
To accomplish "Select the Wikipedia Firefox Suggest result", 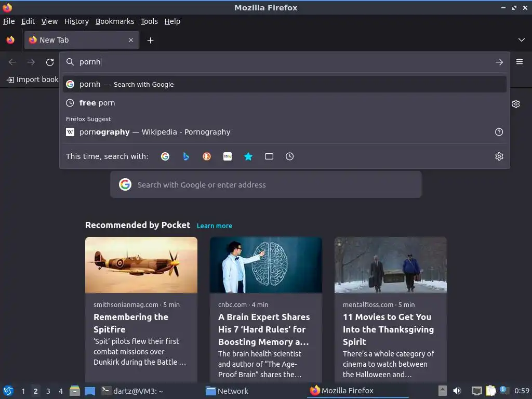I will 284,132.
